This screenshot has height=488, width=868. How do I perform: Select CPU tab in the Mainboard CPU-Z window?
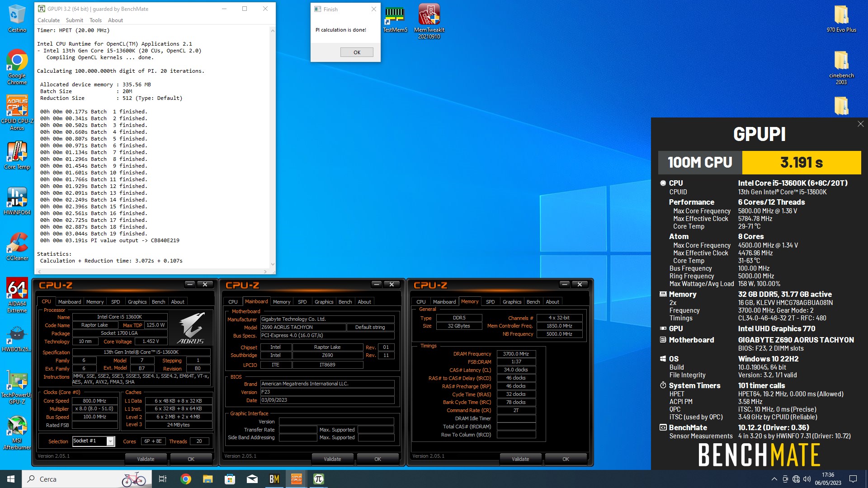tap(233, 302)
